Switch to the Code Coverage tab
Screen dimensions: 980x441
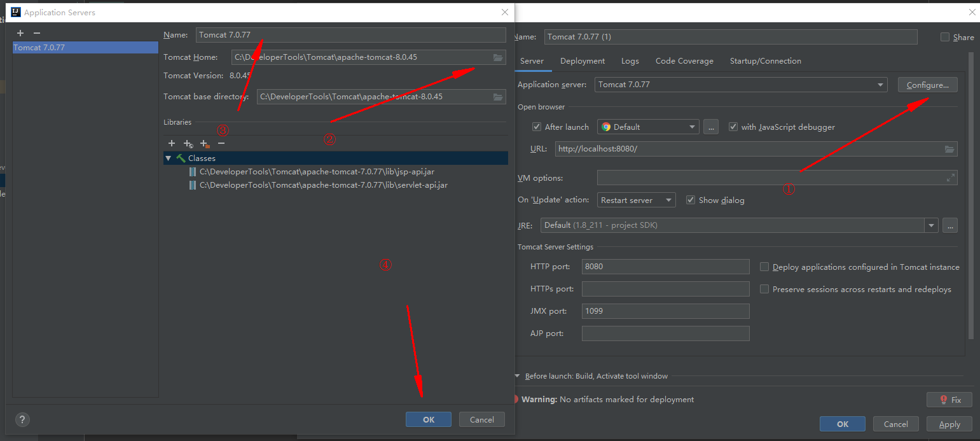click(684, 61)
